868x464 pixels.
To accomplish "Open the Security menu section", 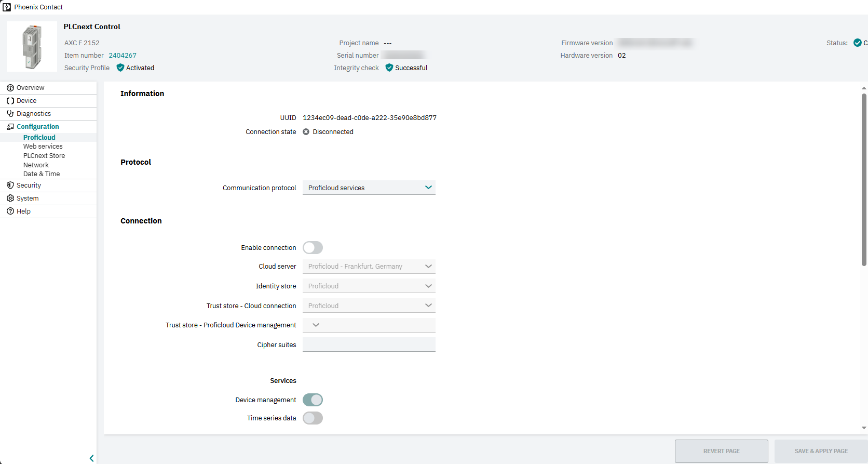I will [48, 185].
